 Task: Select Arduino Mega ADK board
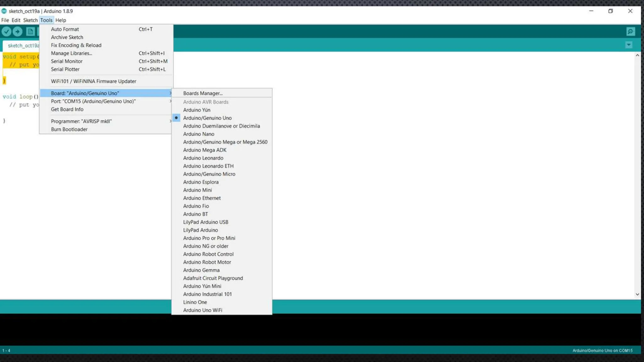click(222, 150)
